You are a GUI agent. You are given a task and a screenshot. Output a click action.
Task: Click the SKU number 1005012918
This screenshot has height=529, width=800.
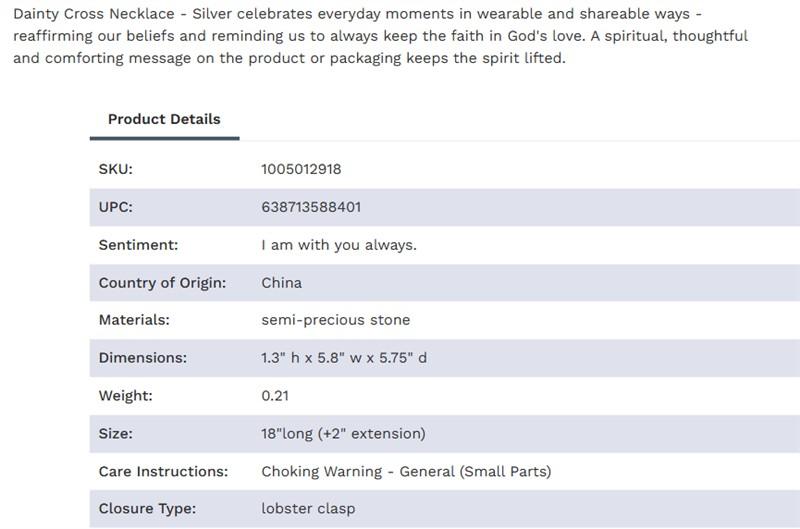click(301, 169)
